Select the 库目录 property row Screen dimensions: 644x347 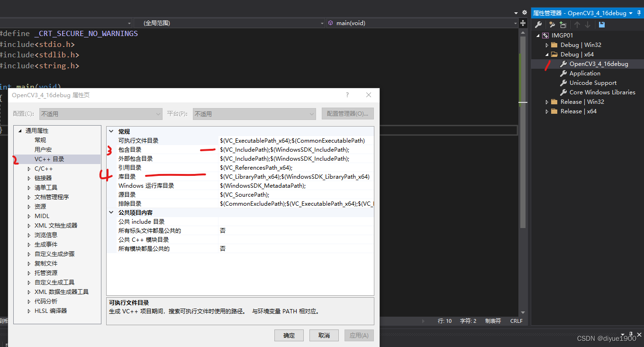point(240,177)
